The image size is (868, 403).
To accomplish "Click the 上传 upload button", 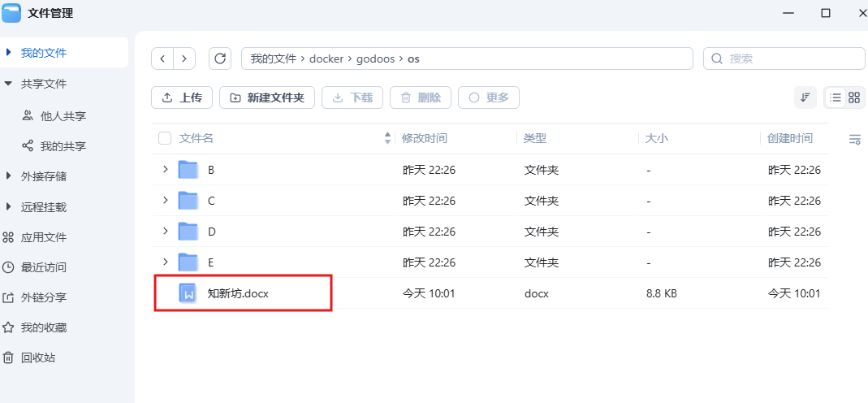I will click(x=182, y=97).
